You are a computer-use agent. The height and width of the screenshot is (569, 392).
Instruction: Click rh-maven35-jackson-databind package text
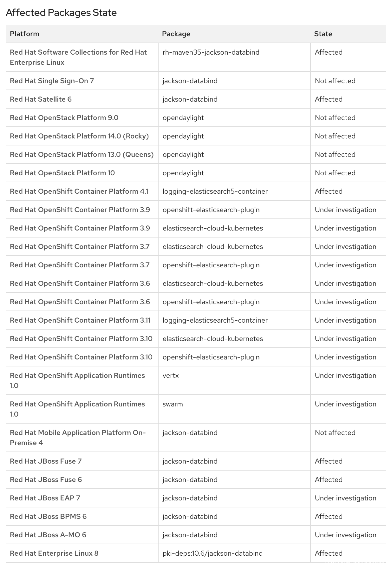[211, 52]
